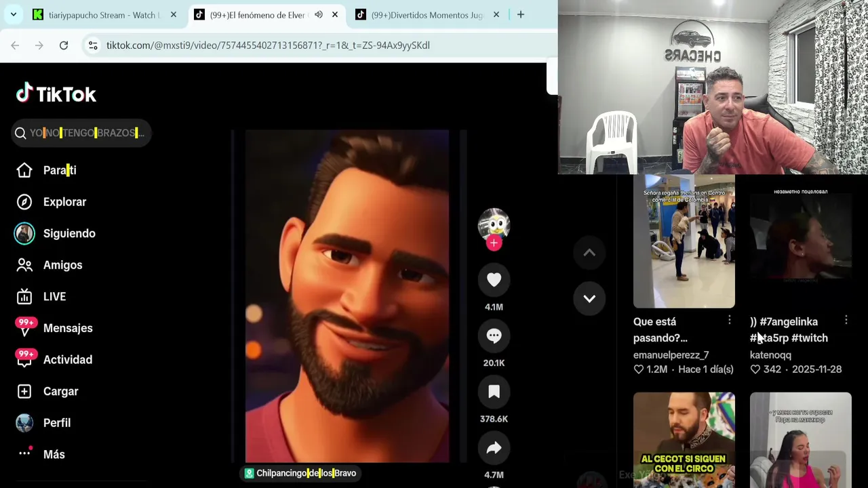Click the three dots Más icon

click(x=24, y=453)
